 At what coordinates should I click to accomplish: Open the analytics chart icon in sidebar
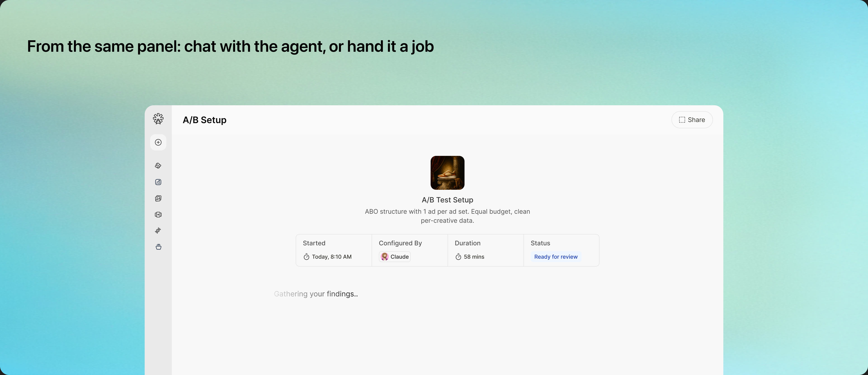158,182
